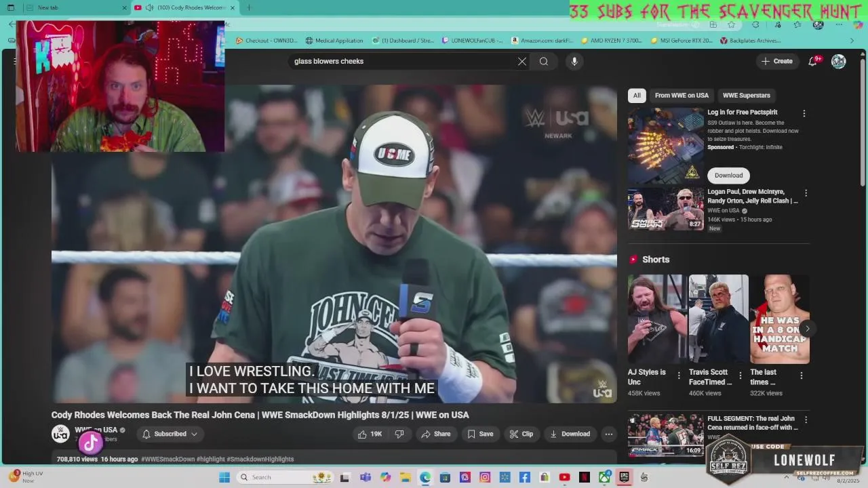Viewport: 868px width, 488px height.
Task: Click the ad's white Download button
Action: click(728, 175)
